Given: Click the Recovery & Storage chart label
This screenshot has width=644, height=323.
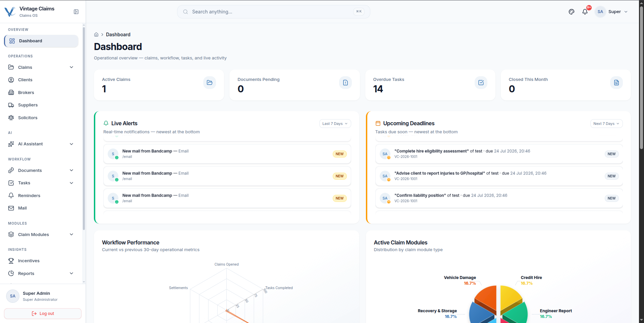Looking at the screenshot, I should click(x=437, y=311).
